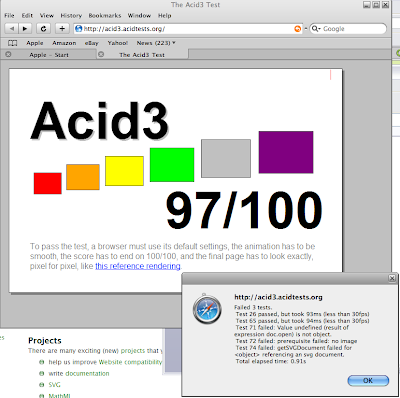
Task: Close The Acid3 Test tab
Action: click(x=101, y=54)
